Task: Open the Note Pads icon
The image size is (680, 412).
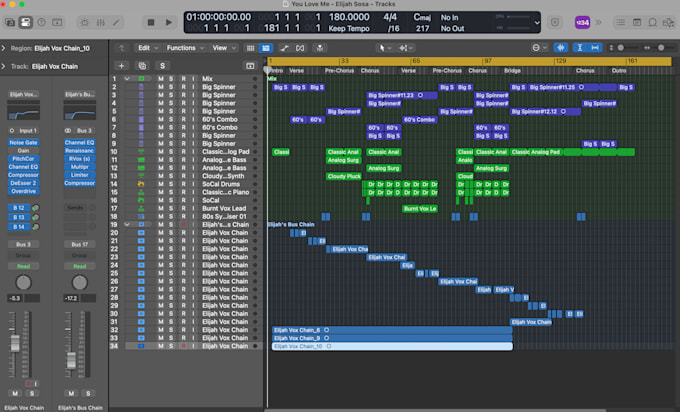Action: (x=637, y=22)
